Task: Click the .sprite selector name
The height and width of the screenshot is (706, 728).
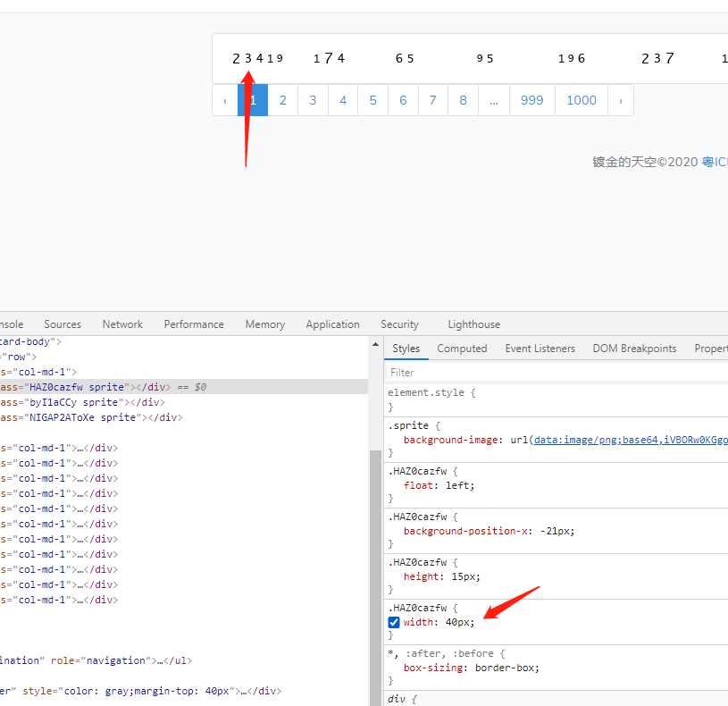Action: pos(408,425)
